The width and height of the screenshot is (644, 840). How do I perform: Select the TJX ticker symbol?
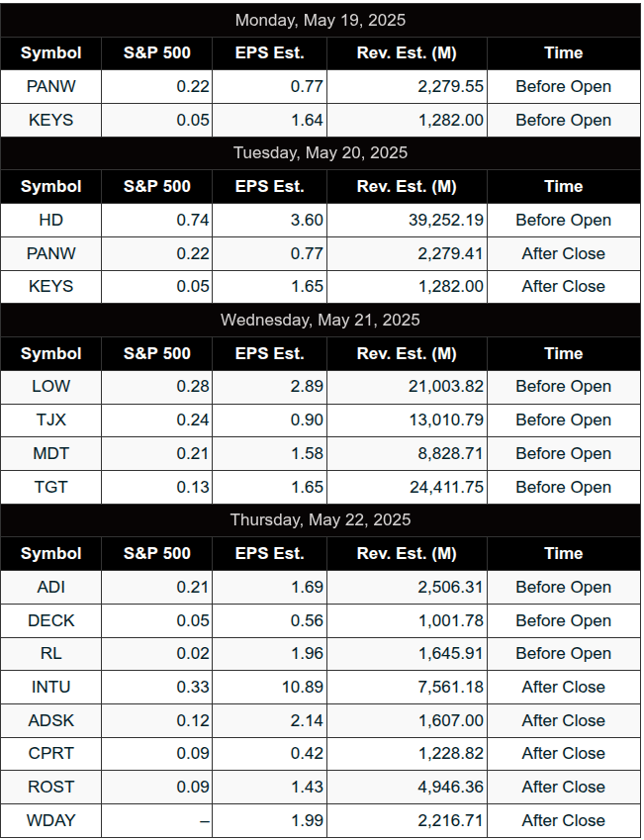point(50,420)
